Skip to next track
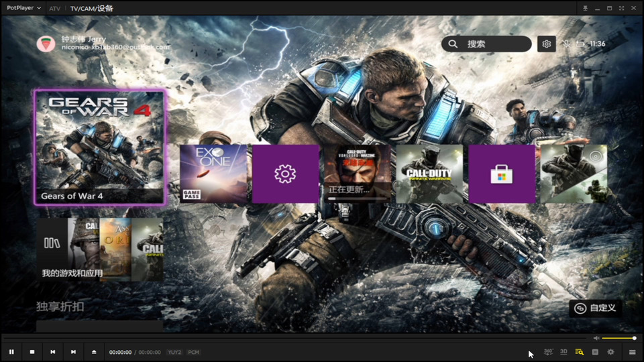The width and height of the screenshot is (644, 362). coord(73,352)
